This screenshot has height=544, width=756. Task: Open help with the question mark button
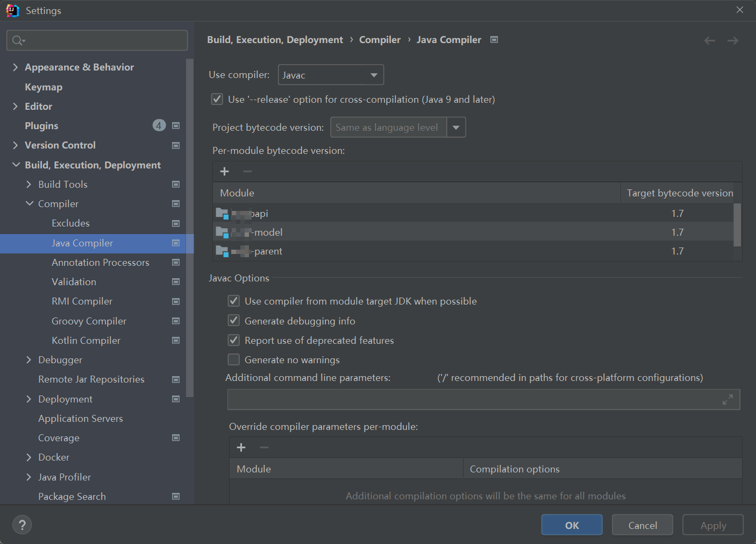click(22, 525)
